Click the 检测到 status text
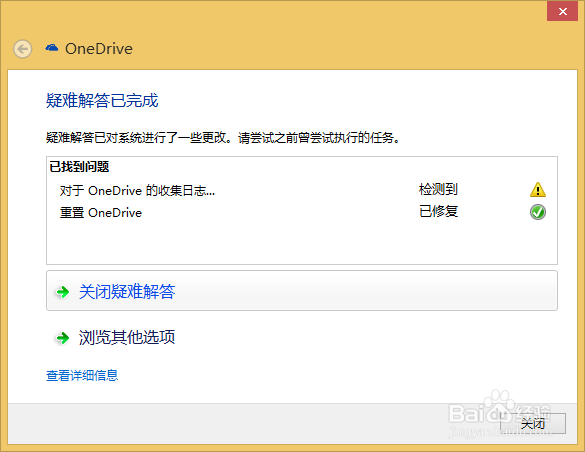The height and width of the screenshot is (452, 585). pos(438,189)
